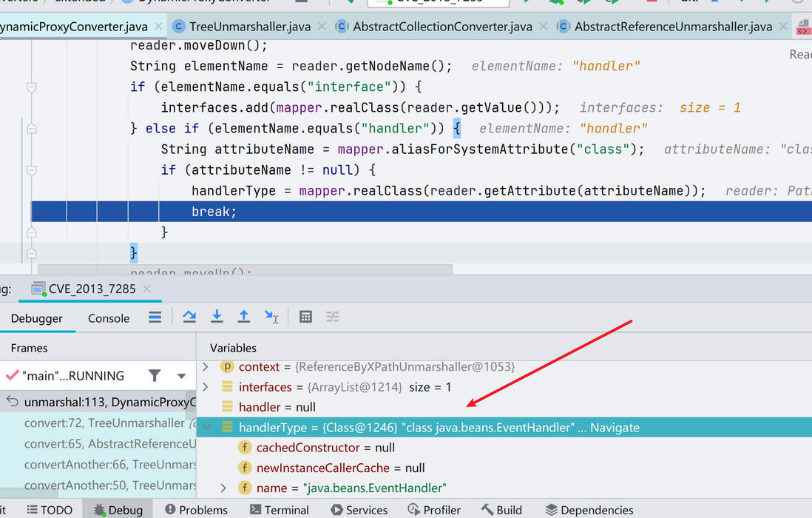The width and height of the screenshot is (812, 518).
Task: Expand the context variable node
Action: click(206, 367)
